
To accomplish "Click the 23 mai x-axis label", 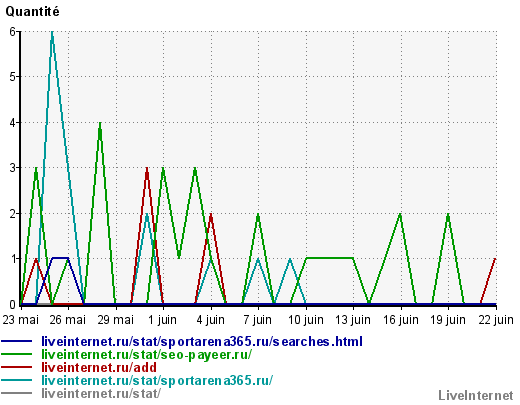I will pyautogui.click(x=21, y=320).
